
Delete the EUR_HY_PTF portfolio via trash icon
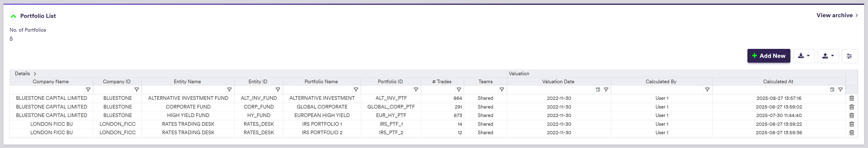[x=851, y=115]
